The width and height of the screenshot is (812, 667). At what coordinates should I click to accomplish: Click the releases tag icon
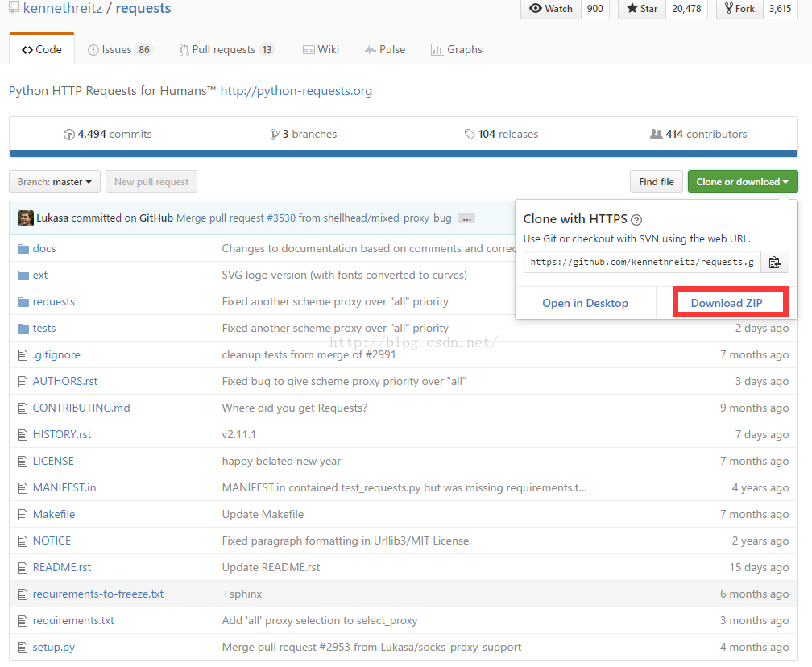(x=470, y=135)
